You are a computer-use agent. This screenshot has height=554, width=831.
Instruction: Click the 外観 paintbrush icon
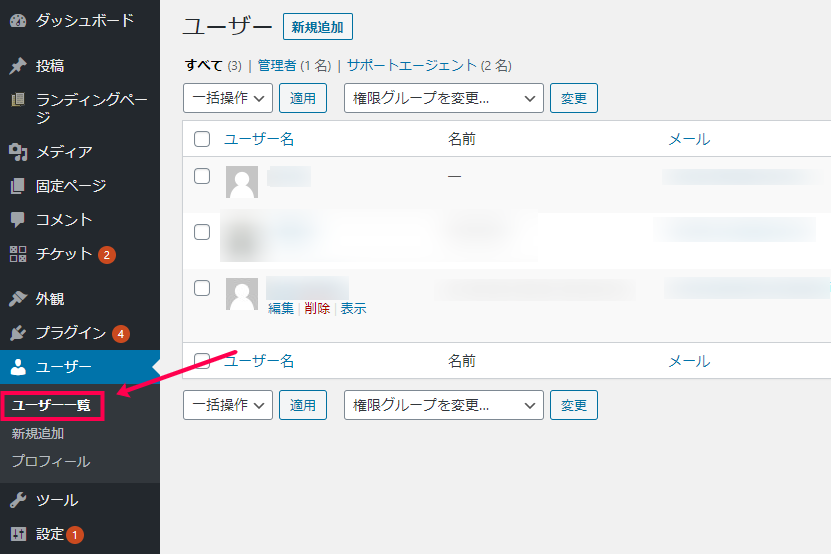18,298
